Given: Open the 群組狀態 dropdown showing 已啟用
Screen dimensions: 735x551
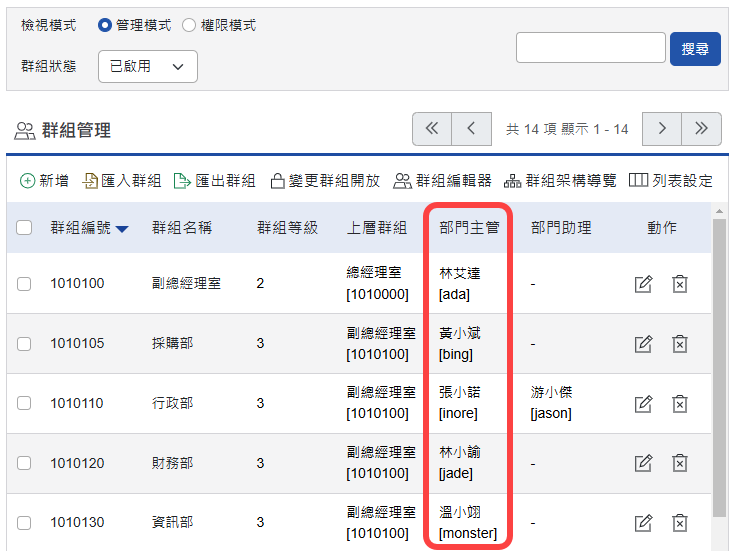Looking at the screenshot, I should coord(148,66).
